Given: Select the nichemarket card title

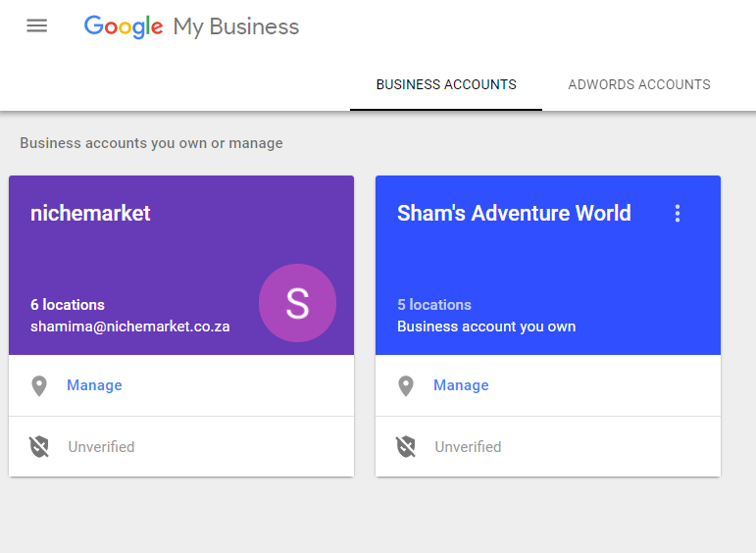Looking at the screenshot, I should 90,213.
